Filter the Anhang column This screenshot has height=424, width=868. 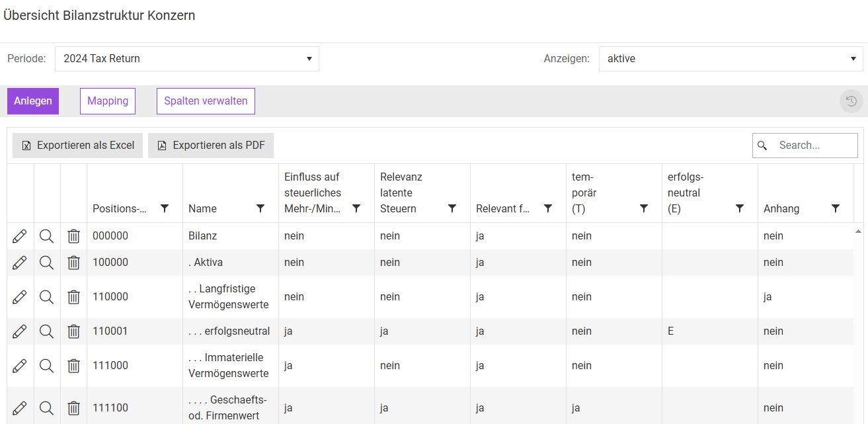pyautogui.click(x=836, y=208)
